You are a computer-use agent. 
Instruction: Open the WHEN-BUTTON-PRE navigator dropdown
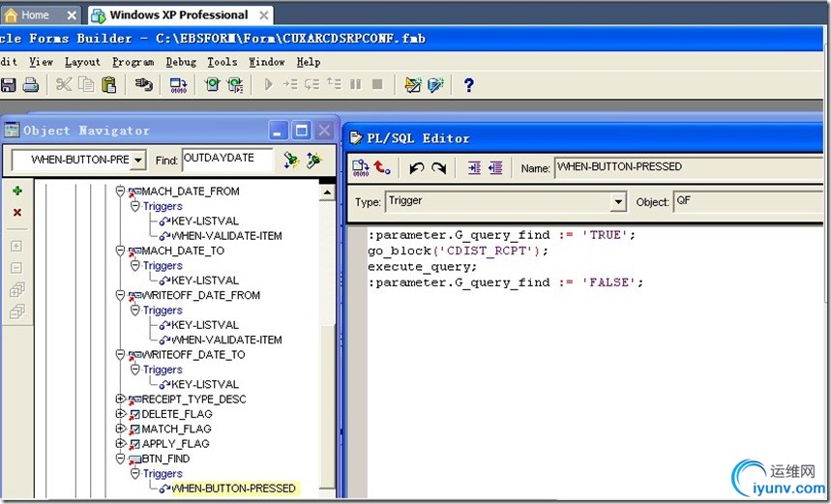click(137, 160)
